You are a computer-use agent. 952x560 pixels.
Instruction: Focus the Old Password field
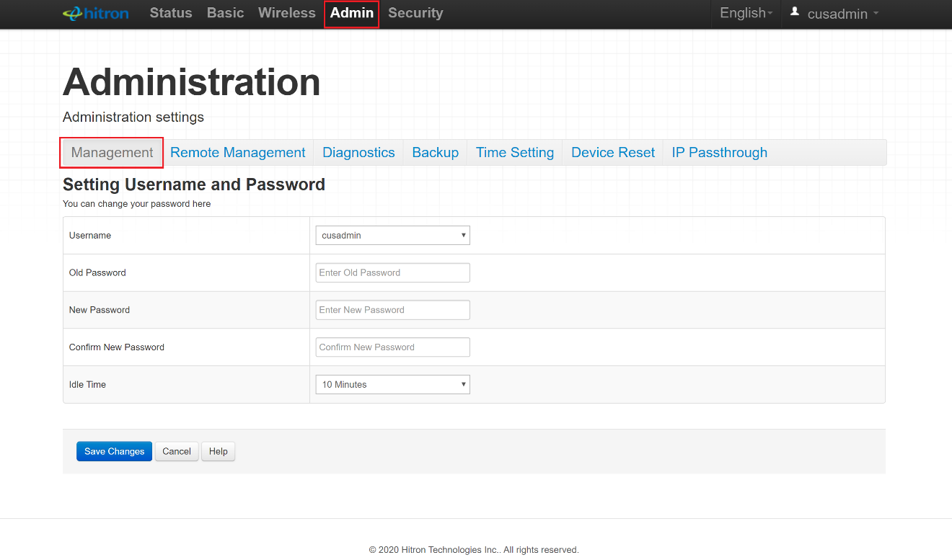(x=393, y=272)
